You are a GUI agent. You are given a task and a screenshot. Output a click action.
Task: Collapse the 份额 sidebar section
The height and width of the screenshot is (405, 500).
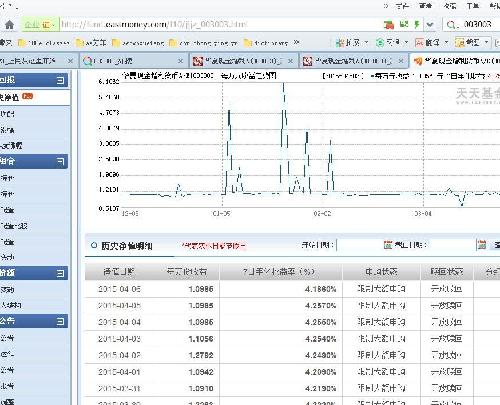pos(60,273)
